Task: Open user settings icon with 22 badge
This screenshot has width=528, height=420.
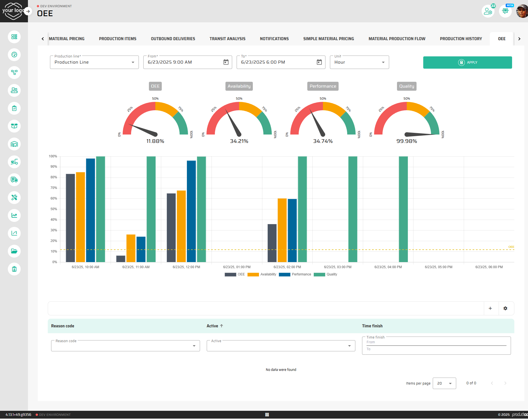Action: tap(488, 11)
